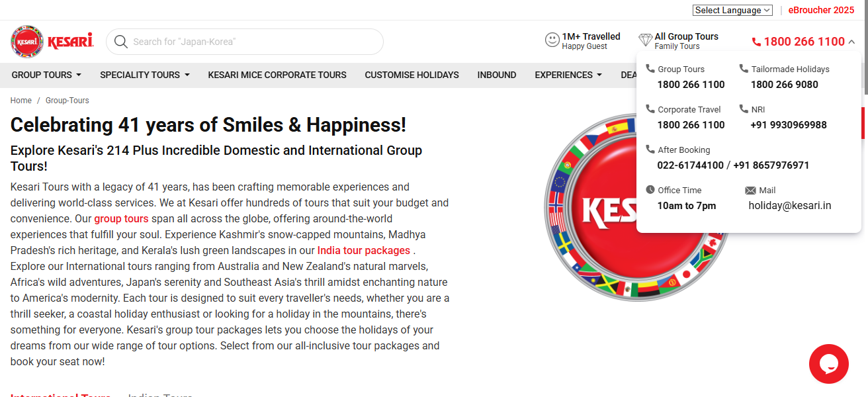Collapse the phone contact panel via the chevron
The width and height of the screenshot is (868, 397).
point(851,41)
